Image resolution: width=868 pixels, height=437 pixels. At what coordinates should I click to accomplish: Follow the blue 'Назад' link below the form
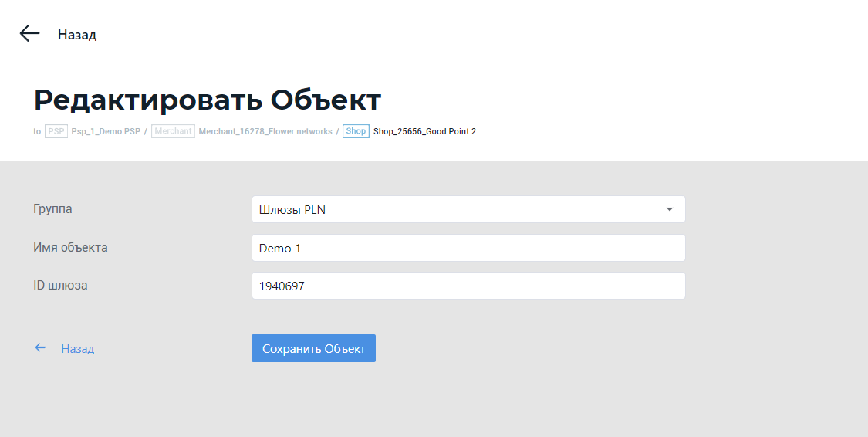tap(78, 349)
